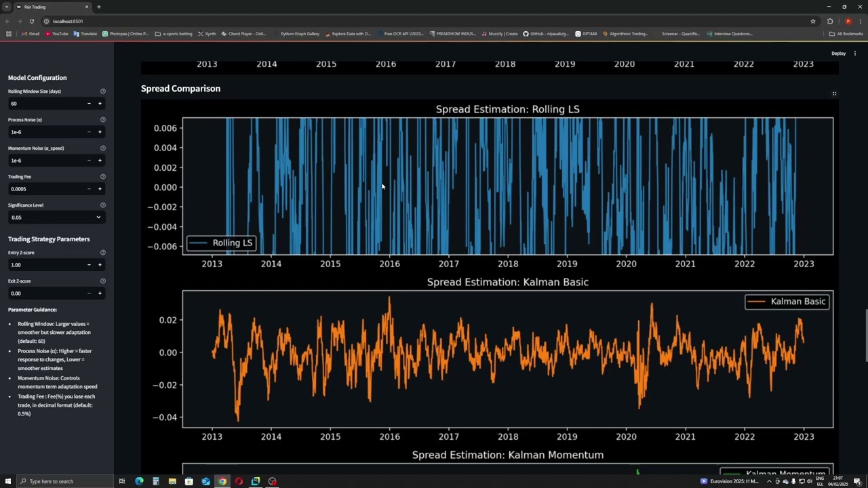The height and width of the screenshot is (488, 868).
Task: Open the YouTube bookmark
Action: coord(57,34)
